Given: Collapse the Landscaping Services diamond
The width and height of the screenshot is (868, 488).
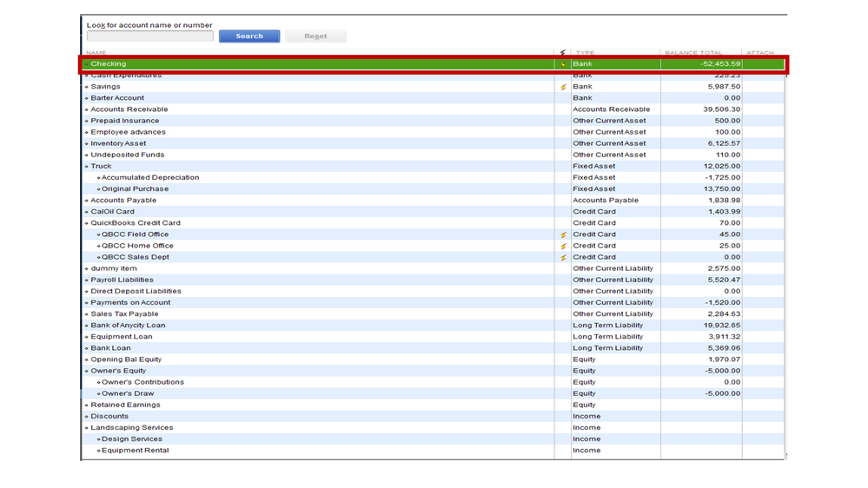Looking at the screenshot, I should (86, 428).
